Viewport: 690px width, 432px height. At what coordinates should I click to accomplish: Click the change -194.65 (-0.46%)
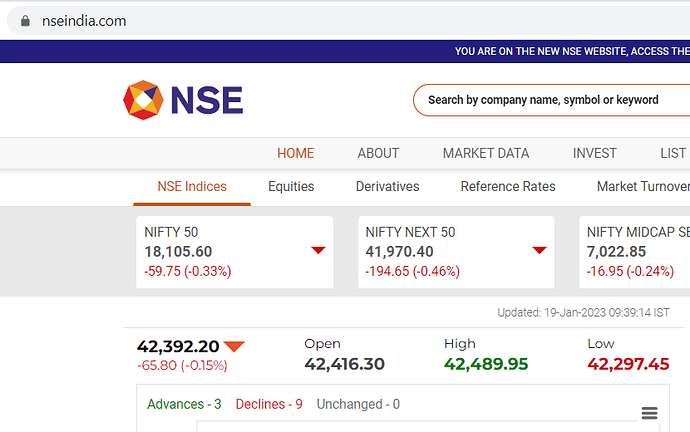412,271
